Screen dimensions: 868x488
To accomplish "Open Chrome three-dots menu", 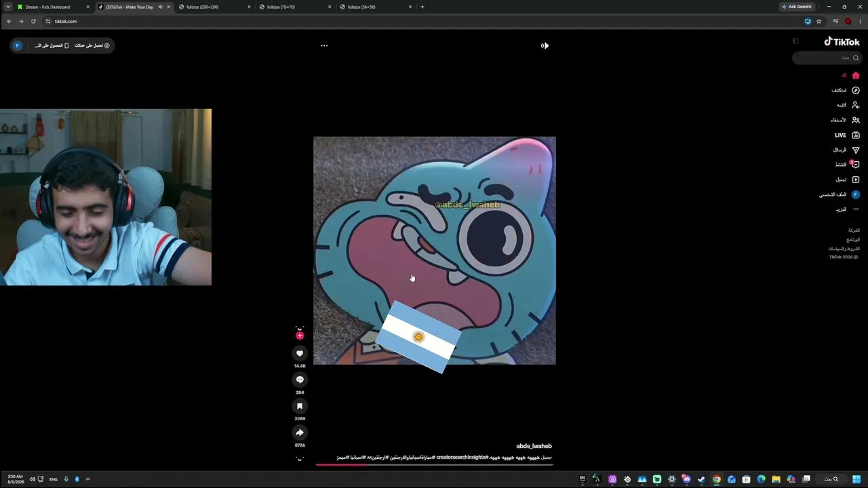I will (860, 21).
